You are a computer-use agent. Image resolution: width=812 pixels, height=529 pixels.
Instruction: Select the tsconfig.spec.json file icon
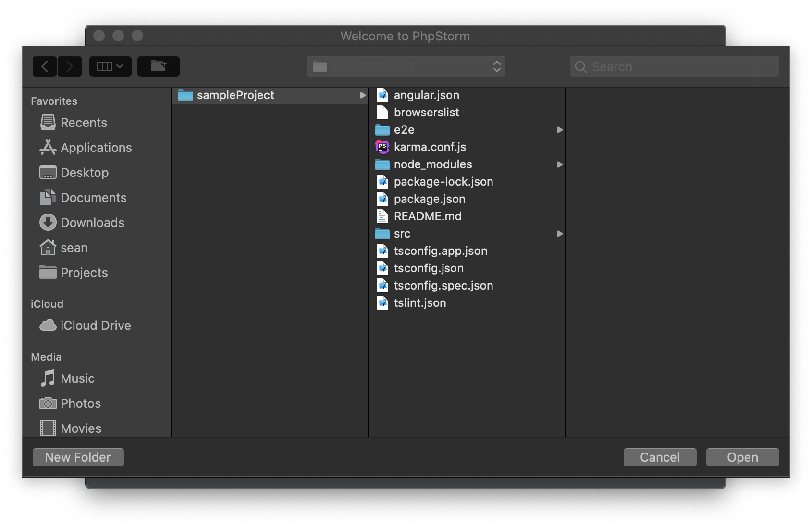pos(382,286)
